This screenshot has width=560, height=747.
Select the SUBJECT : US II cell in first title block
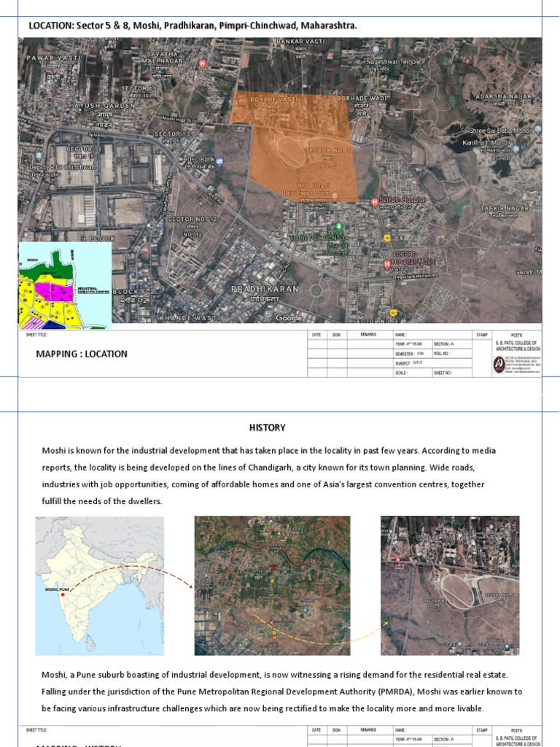click(432, 363)
